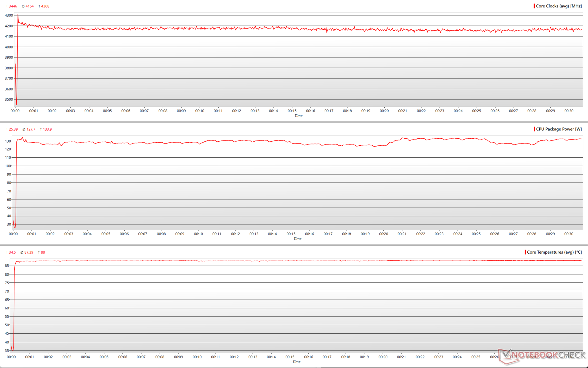Click the CPU Package Power [W] legend label
Screen dimensions: 588x368
click(x=559, y=129)
